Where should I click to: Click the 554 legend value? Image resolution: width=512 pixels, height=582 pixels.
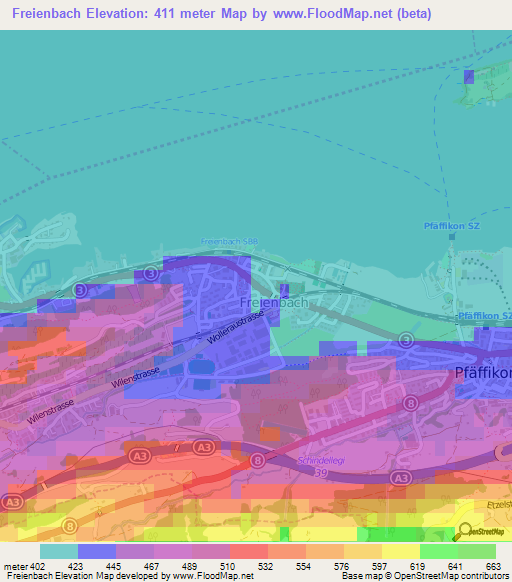tap(303, 567)
